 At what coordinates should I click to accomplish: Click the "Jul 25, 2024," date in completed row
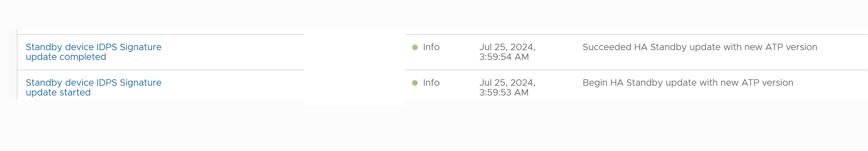(507, 47)
